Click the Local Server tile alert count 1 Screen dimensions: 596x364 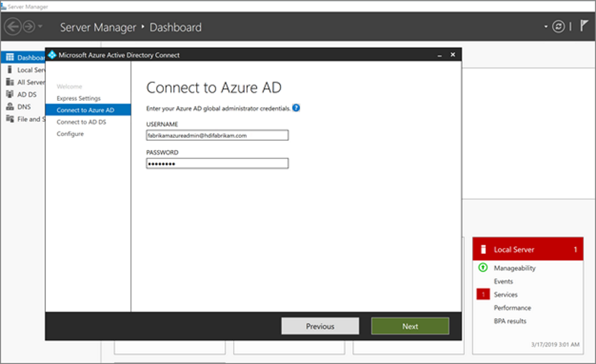click(575, 250)
